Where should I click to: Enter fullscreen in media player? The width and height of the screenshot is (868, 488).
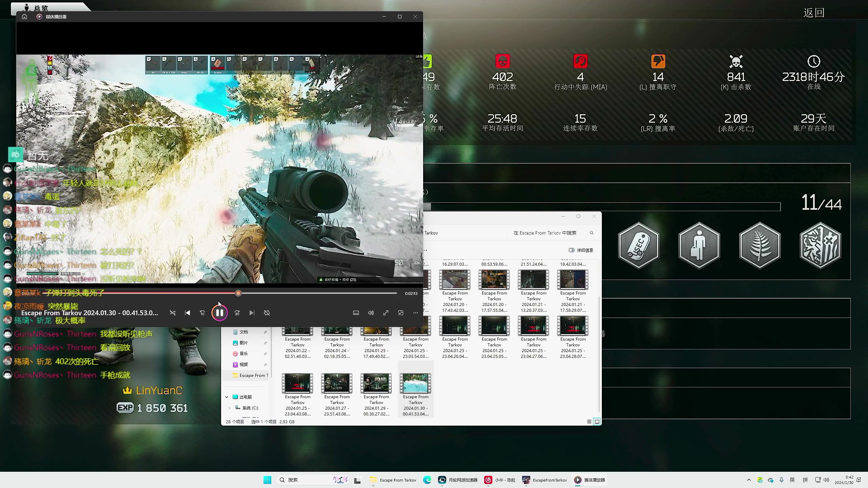pos(386,313)
